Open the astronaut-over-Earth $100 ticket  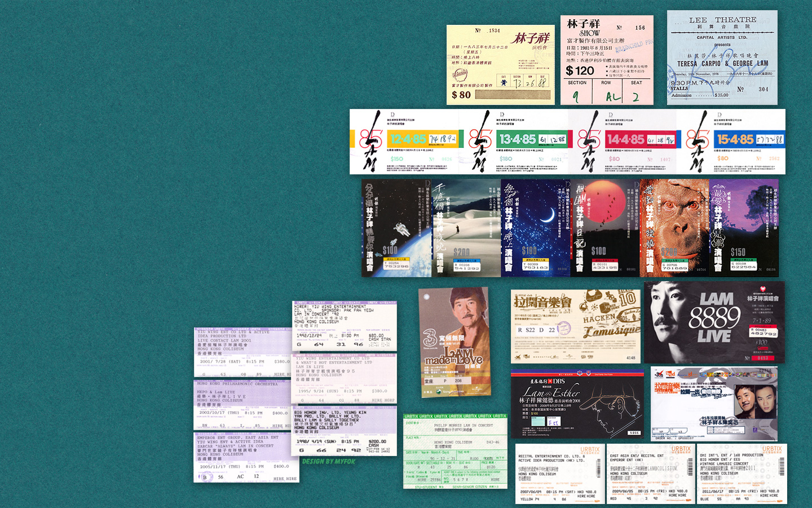(x=396, y=228)
